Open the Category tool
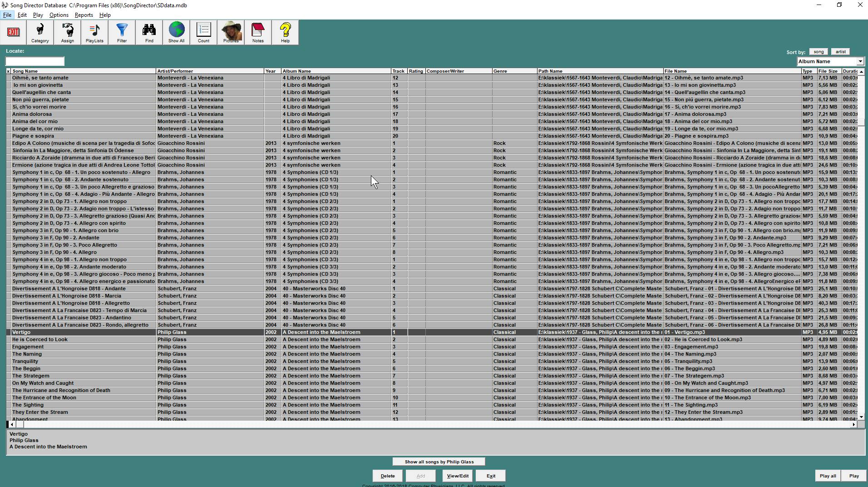This screenshot has height=487, width=868. 40,32
